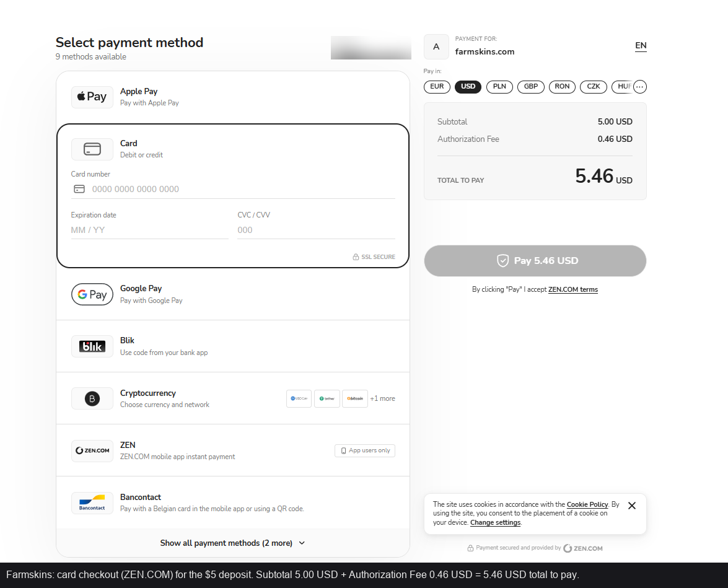
Task: Choose ZEN mobile app payment
Action: (x=233, y=450)
